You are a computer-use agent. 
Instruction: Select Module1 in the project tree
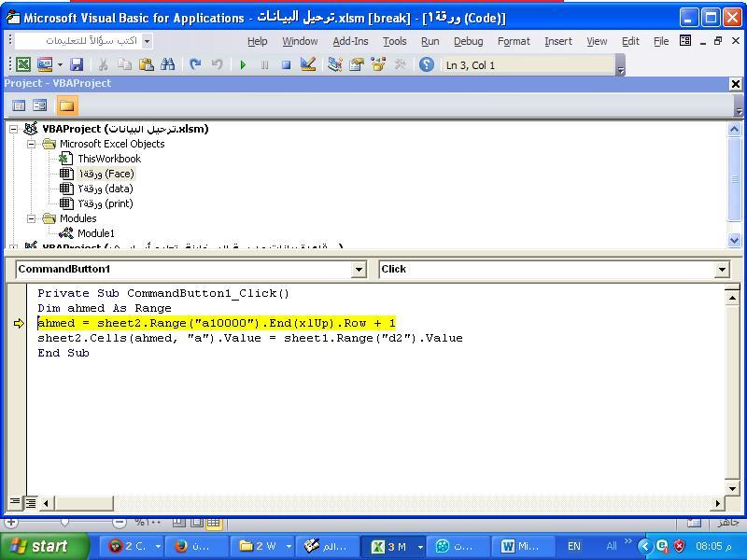[x=96, y=233]
